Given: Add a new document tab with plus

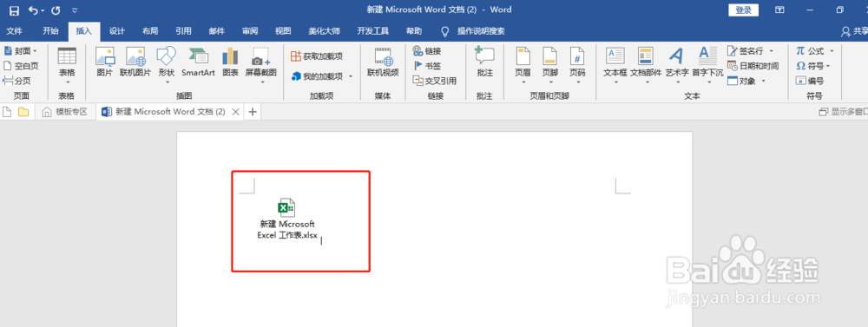Looking at the screenshot, I should coord(253,112).
